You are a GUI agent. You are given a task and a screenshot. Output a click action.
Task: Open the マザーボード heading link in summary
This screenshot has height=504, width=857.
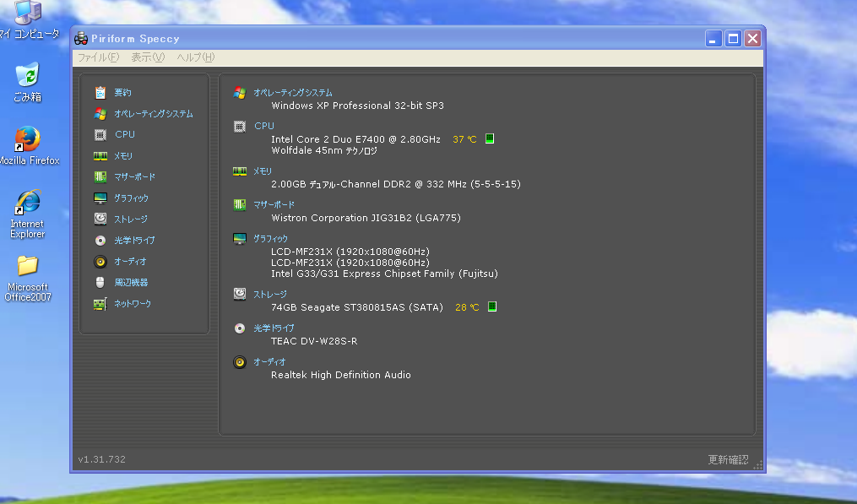(x=274, y=204)
